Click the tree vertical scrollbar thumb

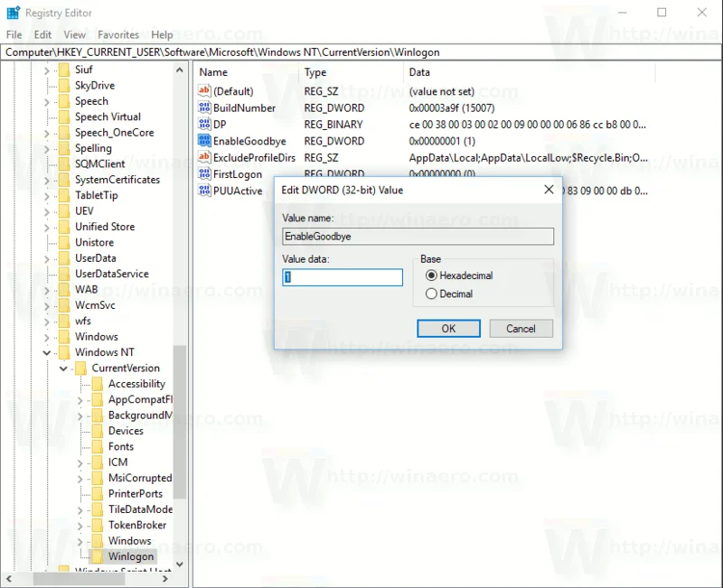180,422
